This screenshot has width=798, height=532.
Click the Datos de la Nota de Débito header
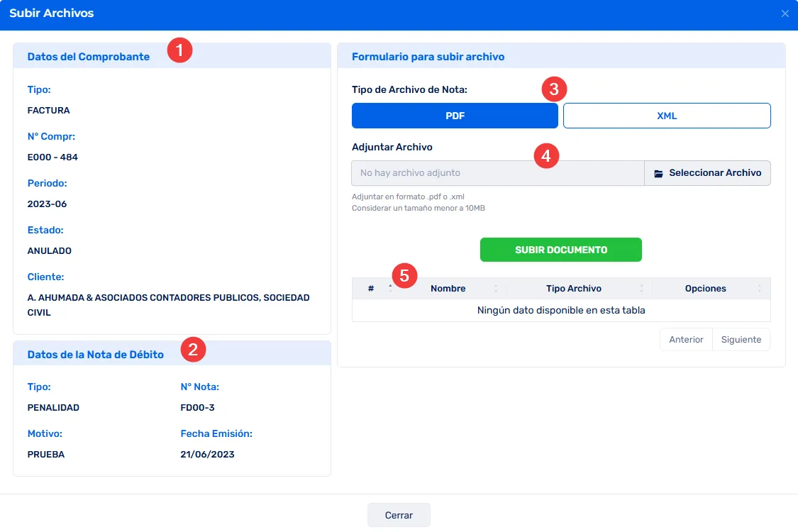click(x=95, y=355)
